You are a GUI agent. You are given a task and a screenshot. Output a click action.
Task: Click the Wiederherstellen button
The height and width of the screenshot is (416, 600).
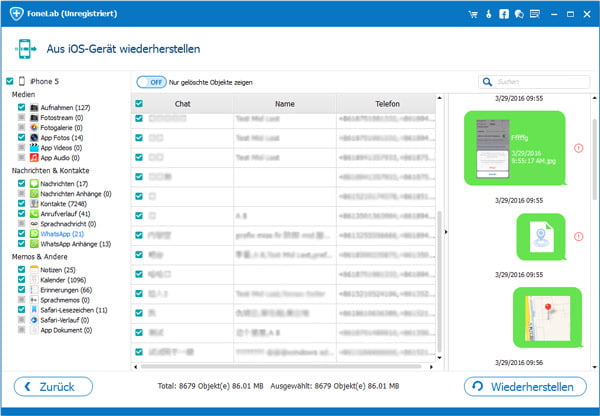(x=525, y=386)
